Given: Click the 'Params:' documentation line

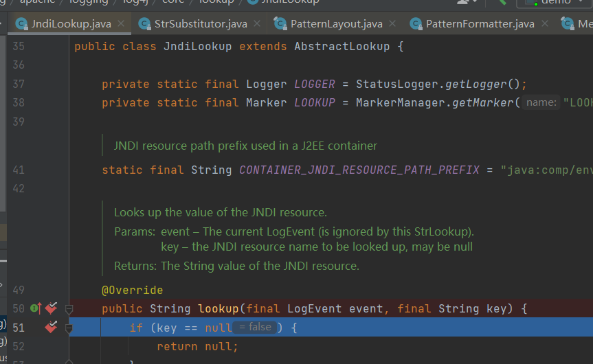Looking at the screenshot, I should point(294,231).
